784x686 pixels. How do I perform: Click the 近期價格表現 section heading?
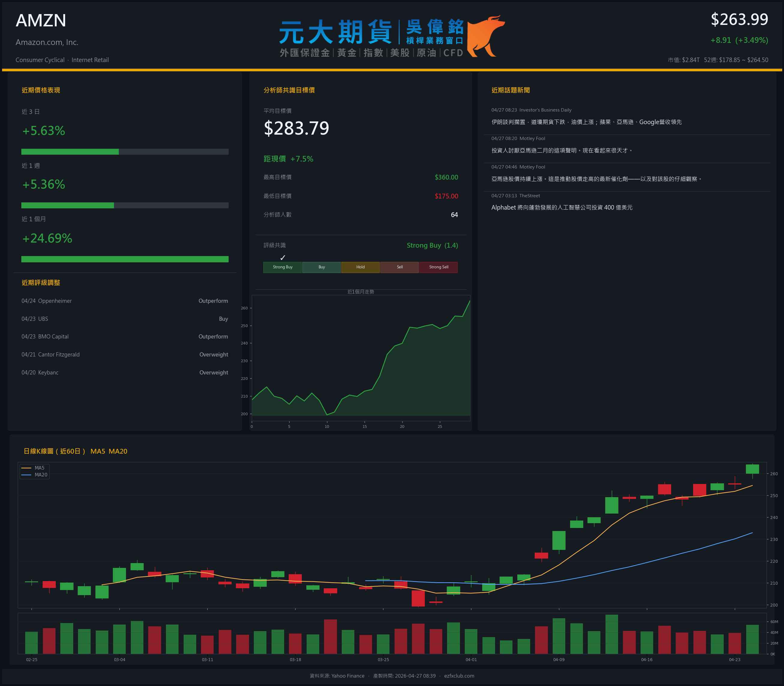(41, 90)
